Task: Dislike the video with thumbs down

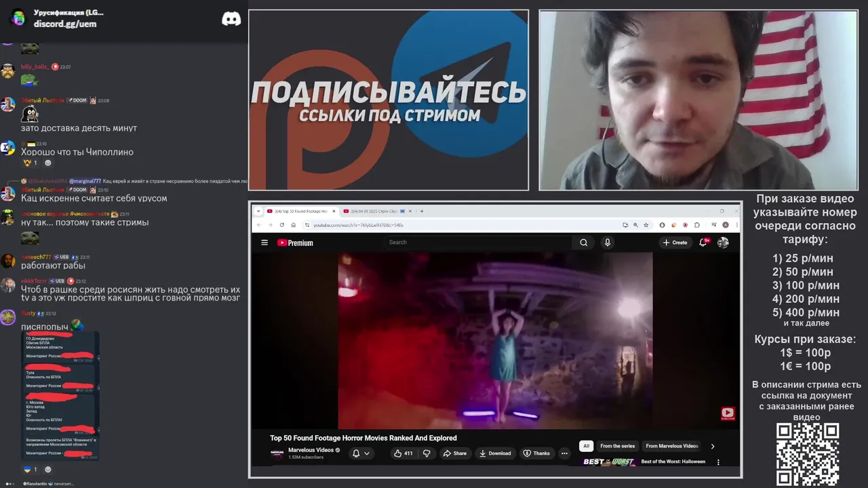Action: (427, 453)
